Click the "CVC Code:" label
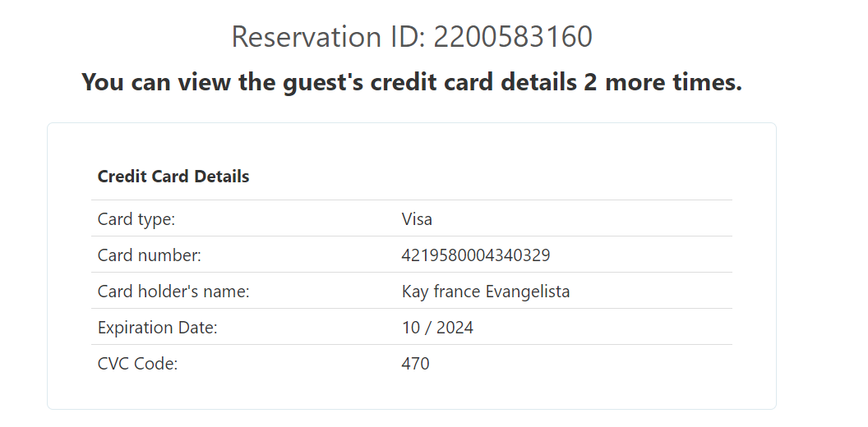868x427 pixels. [x=137, y=363]
